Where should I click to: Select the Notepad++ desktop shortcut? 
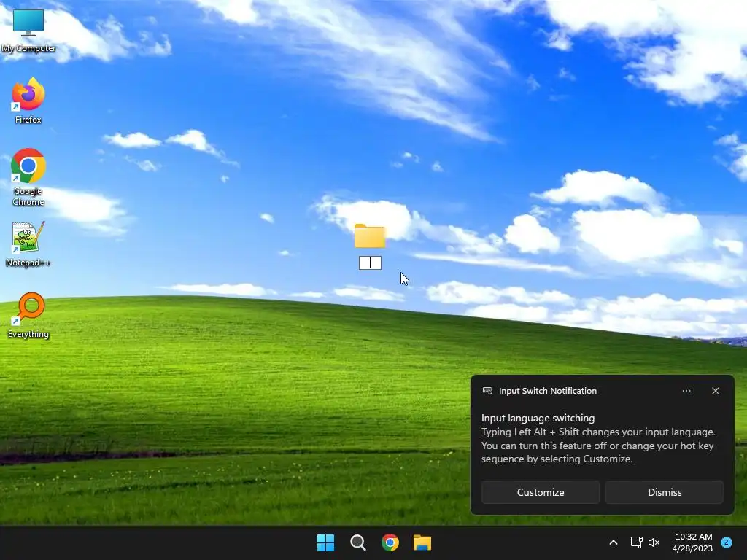point(28,244)
